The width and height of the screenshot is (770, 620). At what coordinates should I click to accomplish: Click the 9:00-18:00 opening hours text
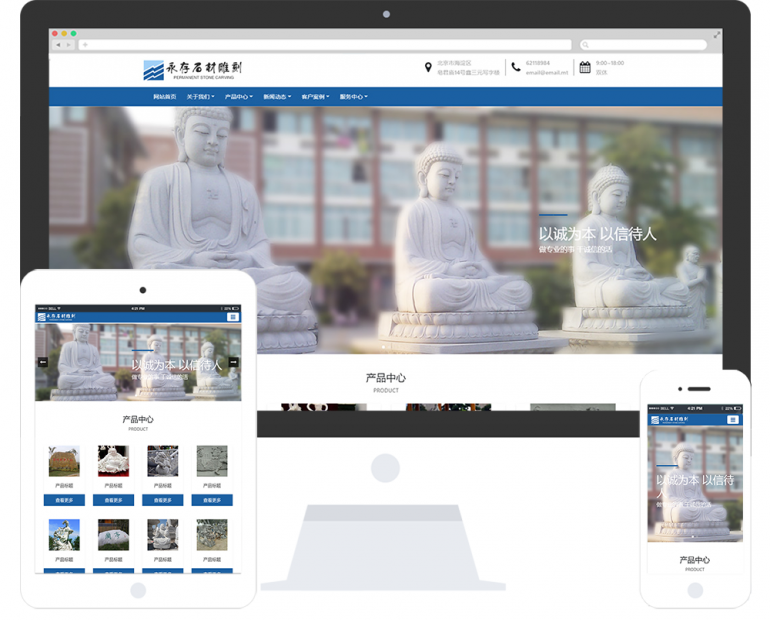(610, 63)
